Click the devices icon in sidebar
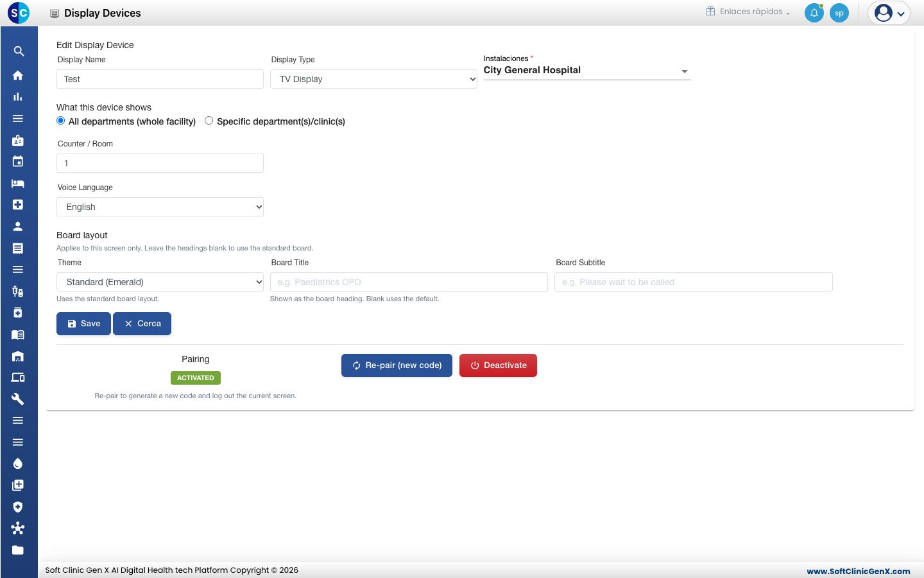 [18, 378]
